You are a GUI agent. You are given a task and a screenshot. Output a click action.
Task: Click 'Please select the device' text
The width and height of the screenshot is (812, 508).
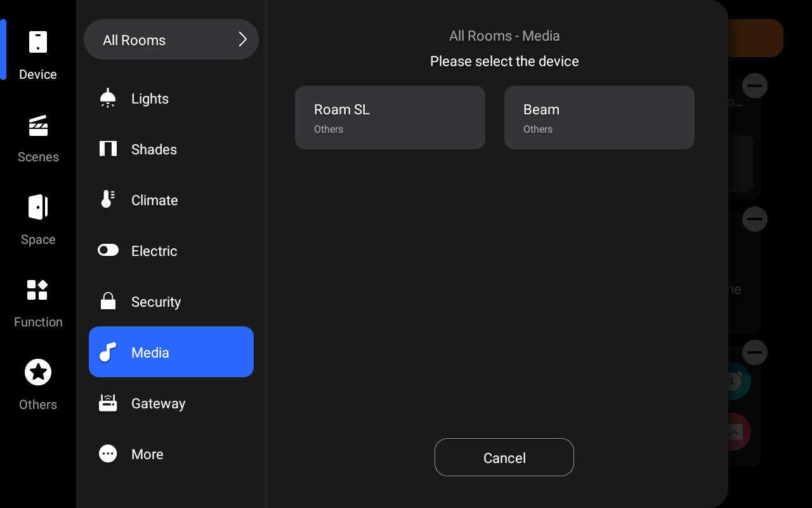point(504,61)
